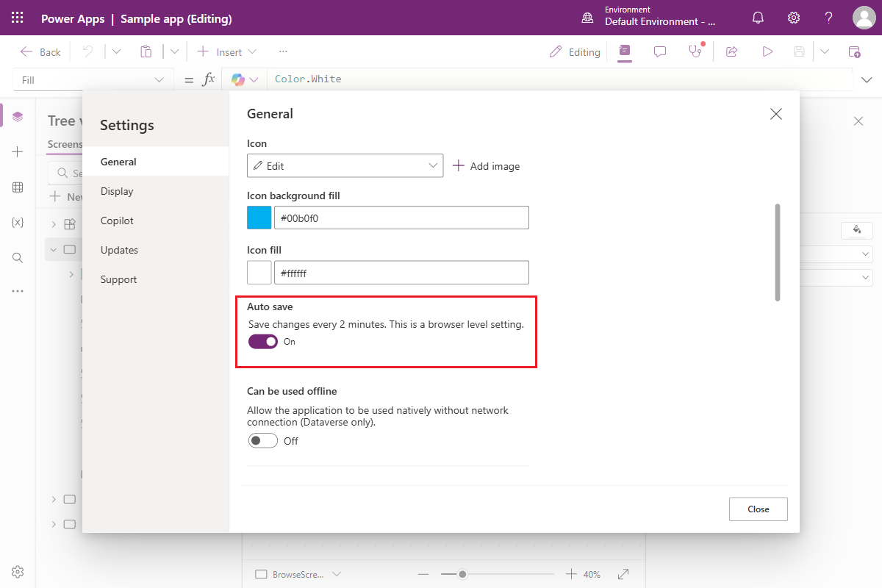Image resolution: width=882 pixels, height=588 pixels.
Task: Select the Updates settings tab
Action: click(156, 250)
